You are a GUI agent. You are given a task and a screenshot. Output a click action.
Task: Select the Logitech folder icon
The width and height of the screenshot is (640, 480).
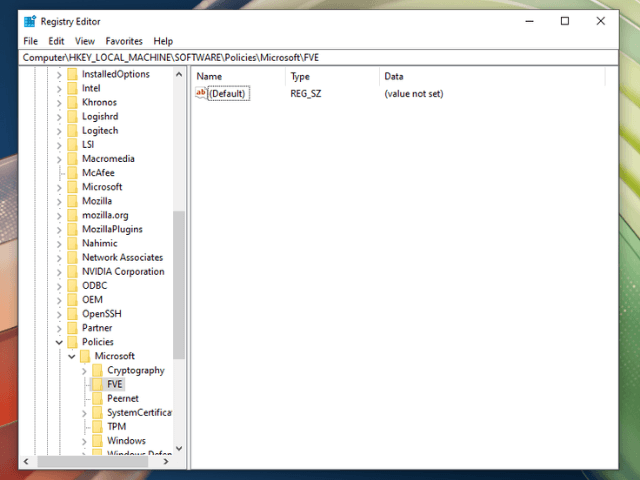72,131
